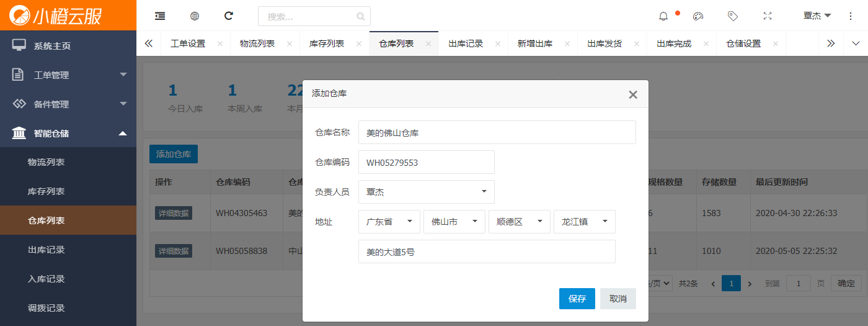This screenshot has width=868, height=326.
Task: Open the 顺德区 district dropdown
Action: pyautogui.click(x=520, y=222)
